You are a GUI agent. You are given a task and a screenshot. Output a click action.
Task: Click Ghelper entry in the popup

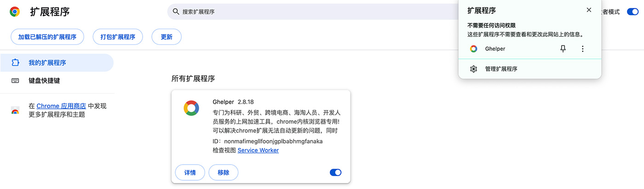point(530,49)
